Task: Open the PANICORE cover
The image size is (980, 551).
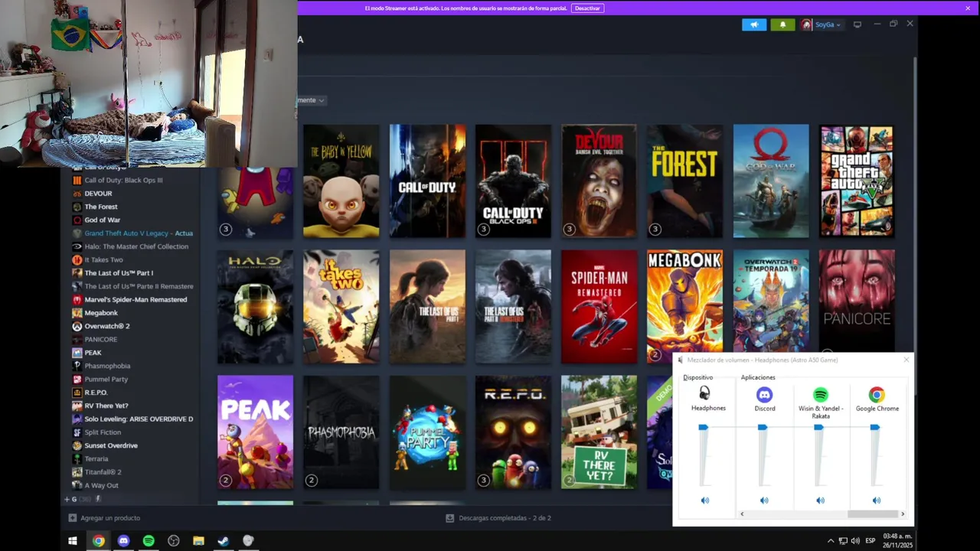Action: pyautogui.click(x=857, y=302)
